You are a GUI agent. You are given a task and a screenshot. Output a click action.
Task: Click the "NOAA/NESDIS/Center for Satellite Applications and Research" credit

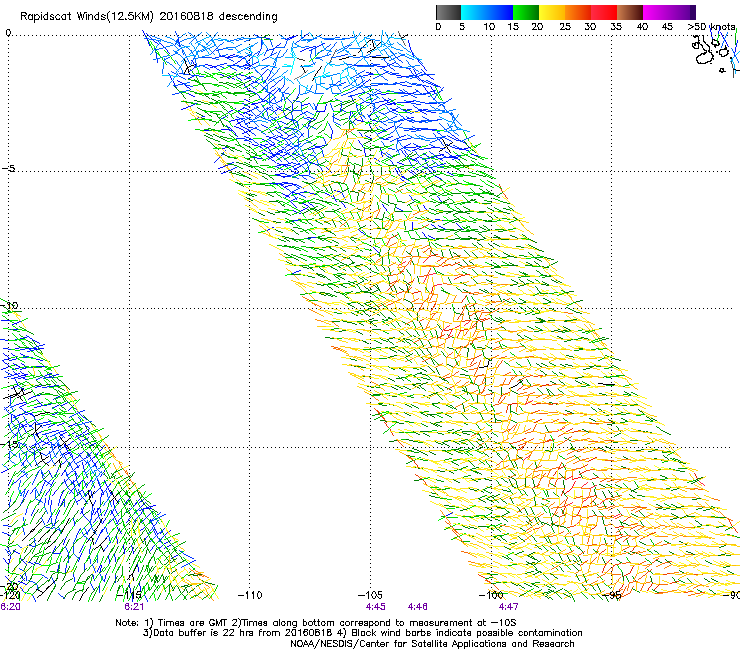point(432,644)
